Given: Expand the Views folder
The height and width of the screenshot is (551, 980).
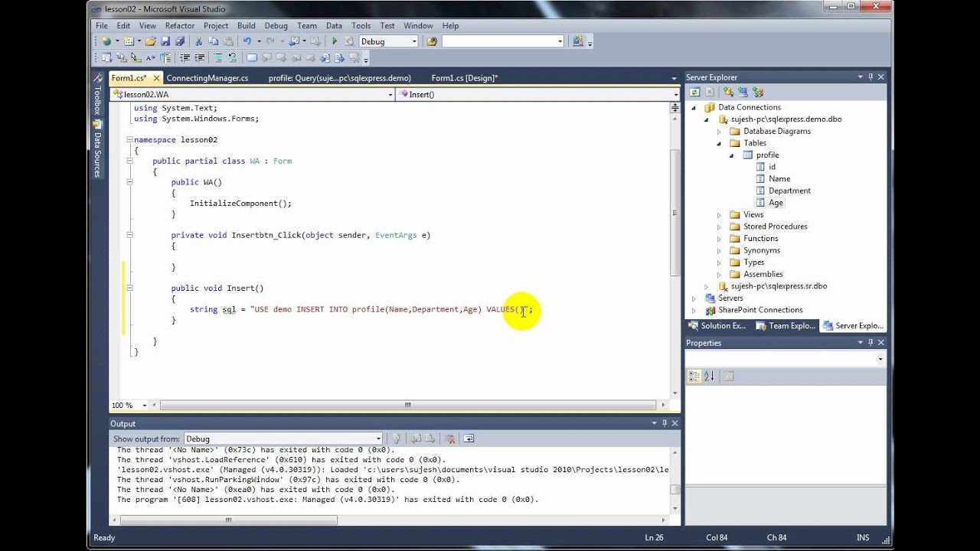Looking at the screenshot, I should coord(719,214).
